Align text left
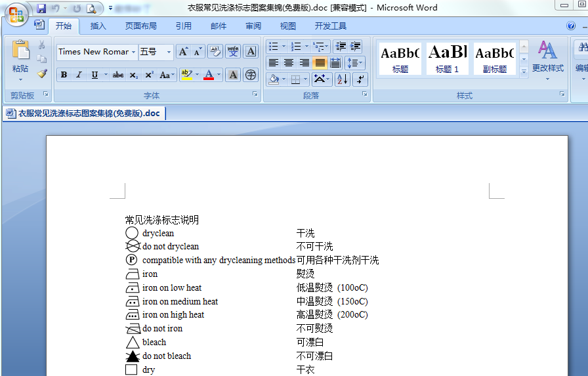The width and height of the screenshot is (588, 376). [274, 62]
